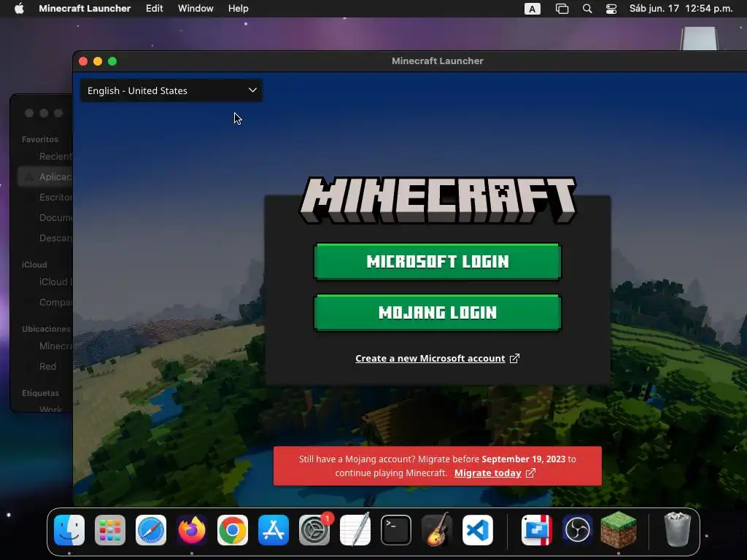Click the Minecraft Launcher window title
Viewport: 747px width, 560px height.
click(x=438, y=61)
